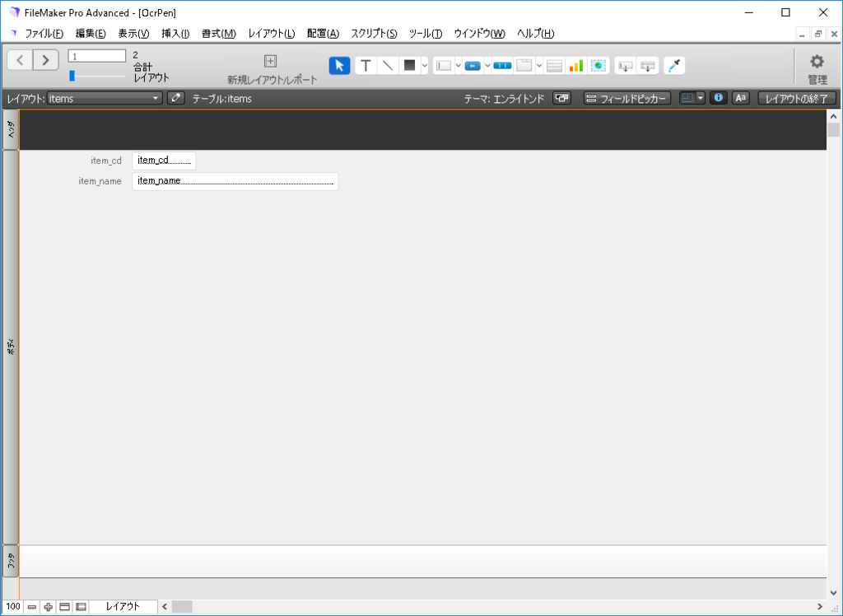This screenshot has height=616, width=843.
Task: Open the Format menu
Action: click(218, 34)
